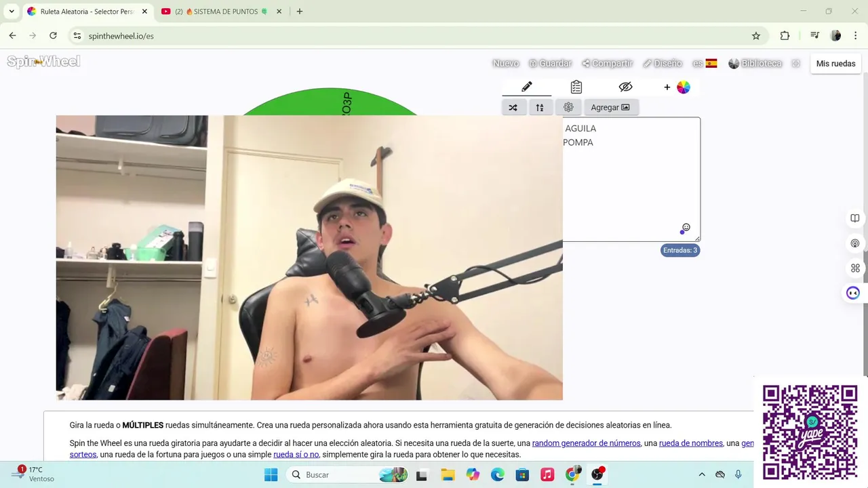This screenshot has width=868, height=488.
Task: Click the taskbar Buscar search box
Action: click(x=347, y=474)
